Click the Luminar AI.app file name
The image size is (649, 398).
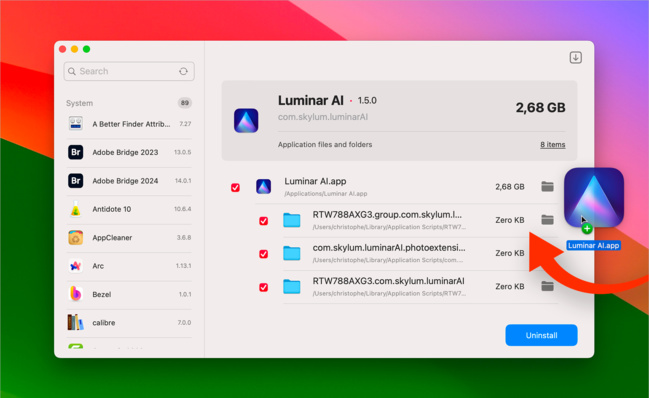point(315,181)
